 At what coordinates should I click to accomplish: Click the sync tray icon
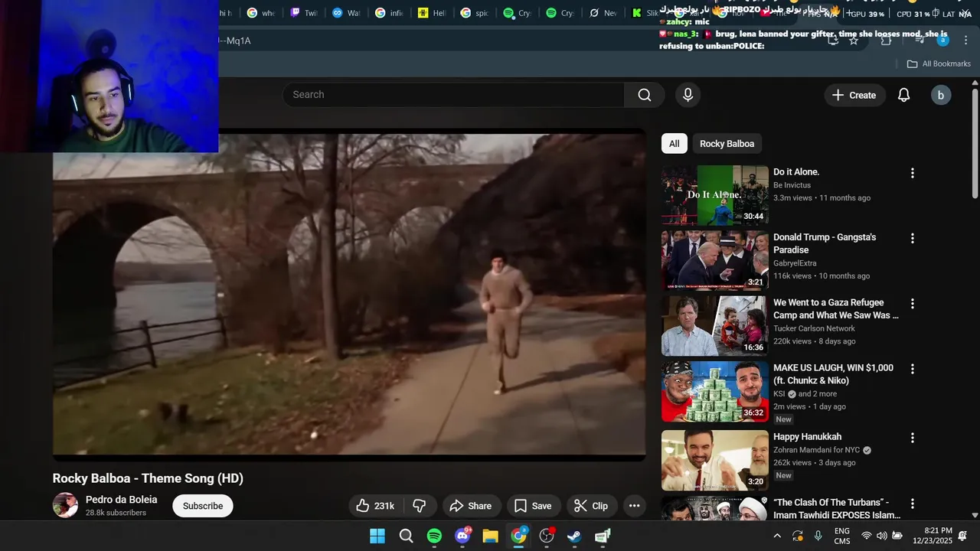[798, 536]
